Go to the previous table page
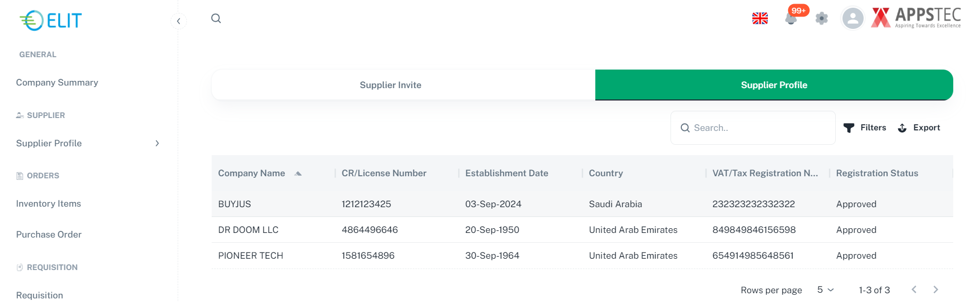This screenshot has width=980, height=302. click(914, 290)
